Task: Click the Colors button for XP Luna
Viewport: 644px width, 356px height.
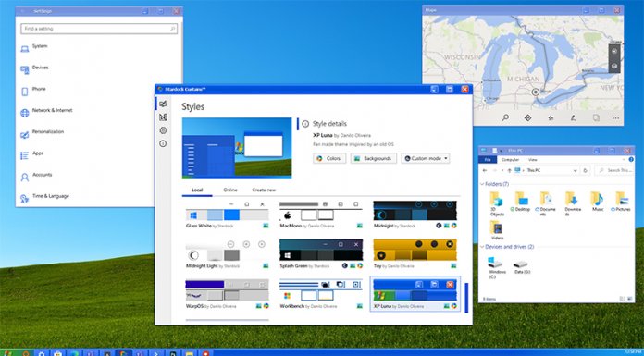Action: pos(329,158)
